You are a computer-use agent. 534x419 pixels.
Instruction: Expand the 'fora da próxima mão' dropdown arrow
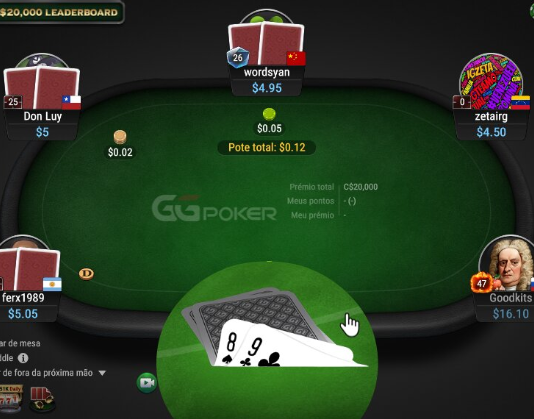pyautogui.click(x=102, y=373)
